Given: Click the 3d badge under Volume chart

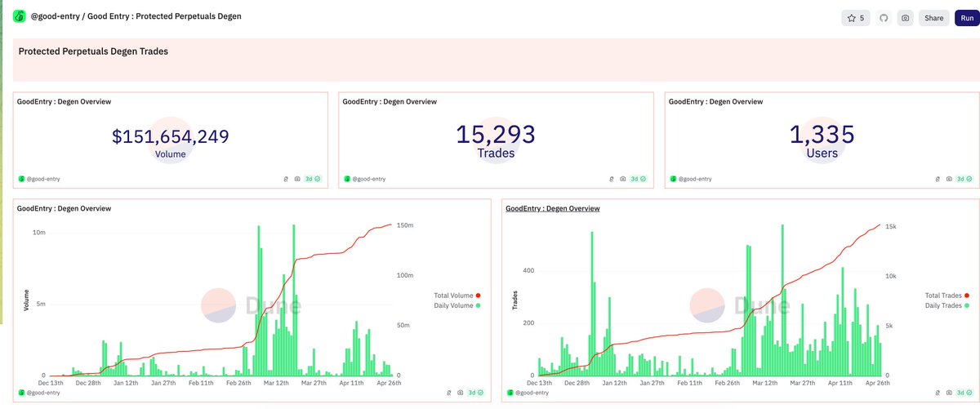Looking at the screenshot, I should click(476, 393).
